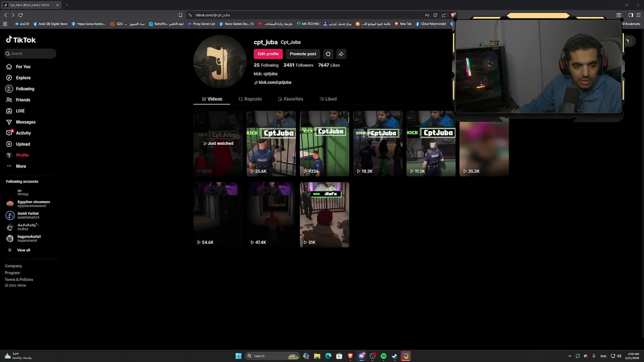The image size is (644, 362).
Task: Open Spotify from the taskbar
Action: (383, 356)
